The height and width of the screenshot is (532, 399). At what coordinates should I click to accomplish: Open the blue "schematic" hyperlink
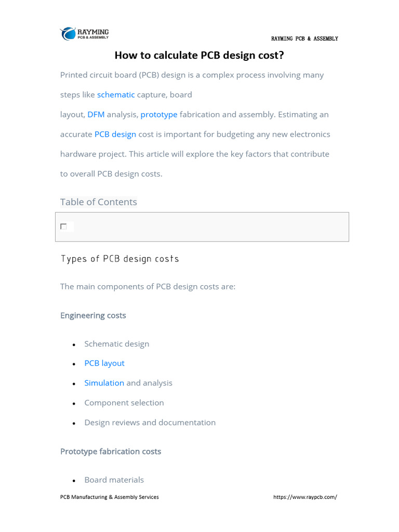tap(116, 95)
